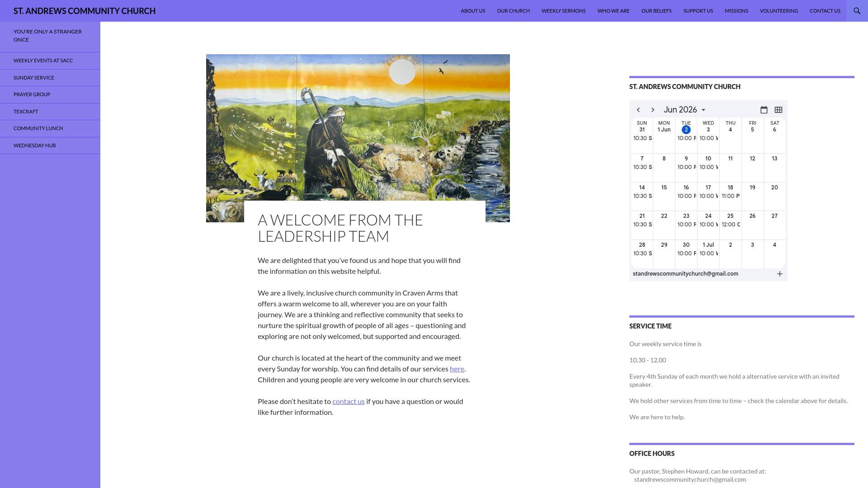Open the Weekly Sermons menu item

pos(563,11)
